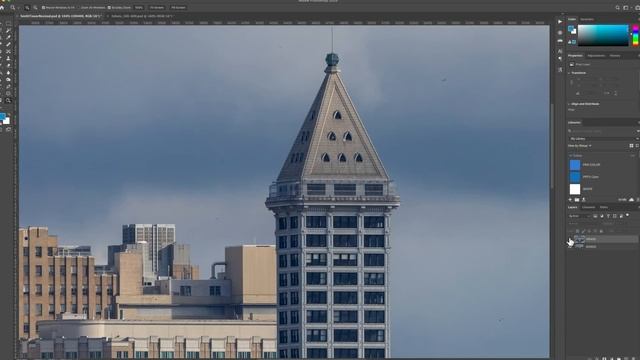Click the Zoom In magnifier in options bar
Viewport: 640px width, 360px height.
pyautogui.click(x=27, y=7)
